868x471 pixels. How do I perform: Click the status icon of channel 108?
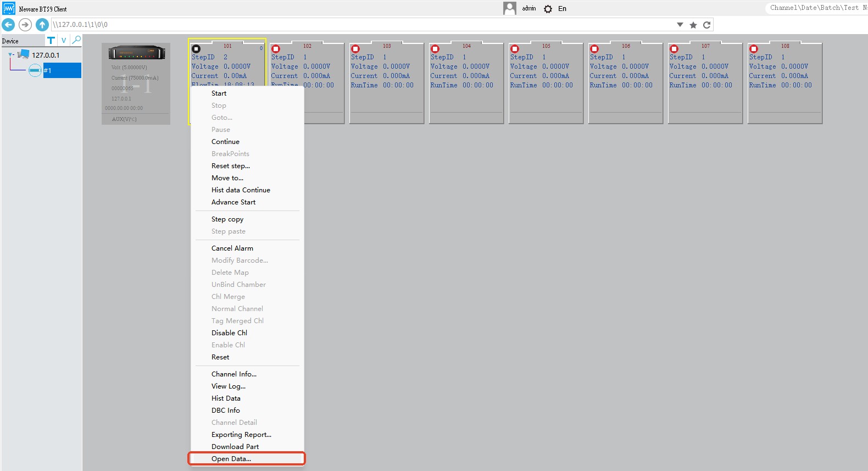click(754, 49)
